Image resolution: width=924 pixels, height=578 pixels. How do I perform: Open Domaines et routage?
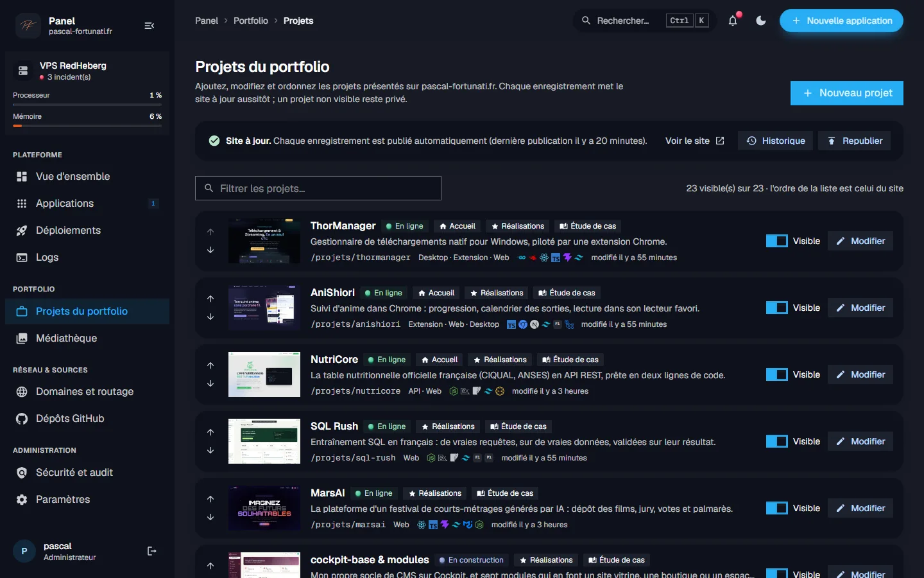click(x=87, y=392)
